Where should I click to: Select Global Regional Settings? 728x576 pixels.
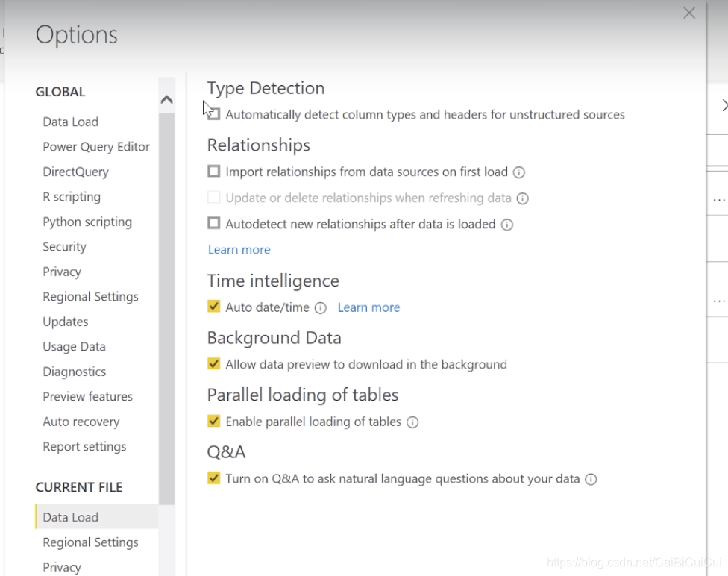tap(90, 297)
